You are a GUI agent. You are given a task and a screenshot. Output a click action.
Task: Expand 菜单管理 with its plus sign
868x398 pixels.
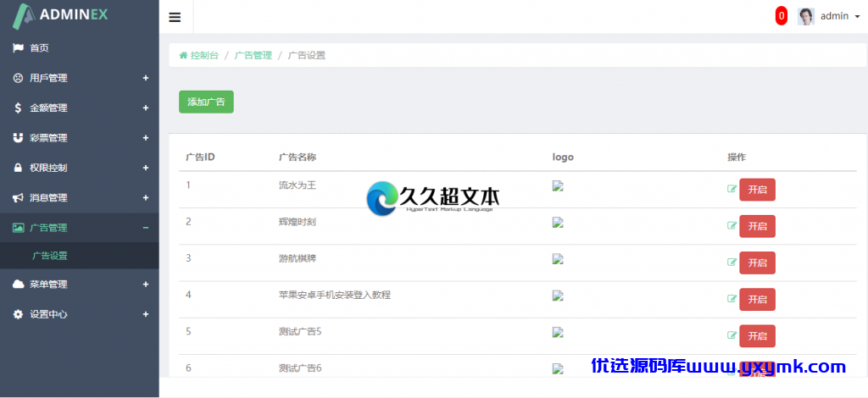point(146,285)
